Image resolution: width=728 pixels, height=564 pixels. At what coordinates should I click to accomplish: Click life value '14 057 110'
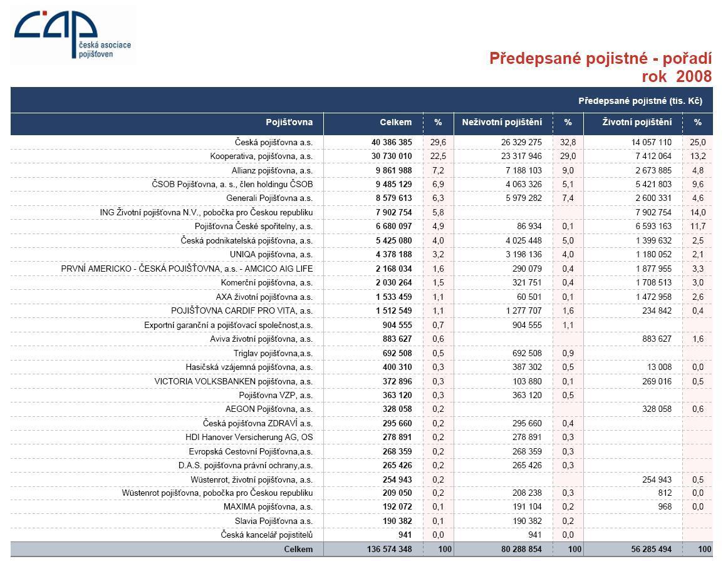[x=652, y=142]
